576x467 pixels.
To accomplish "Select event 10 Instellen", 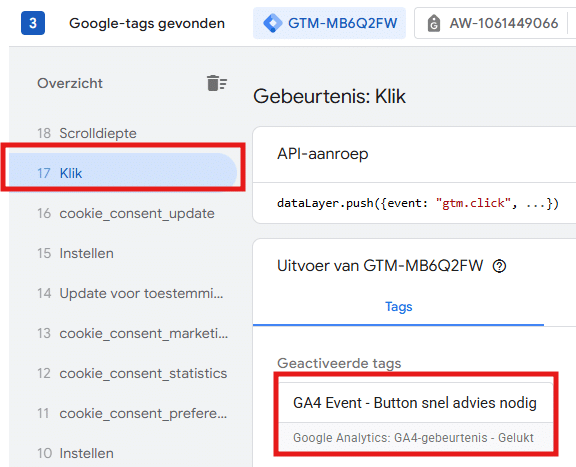I will pos(121,453).
